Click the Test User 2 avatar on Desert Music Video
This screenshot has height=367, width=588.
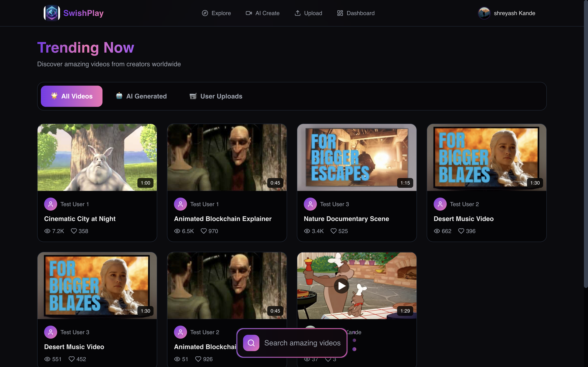pyautogui.click(x=440, y=204)
